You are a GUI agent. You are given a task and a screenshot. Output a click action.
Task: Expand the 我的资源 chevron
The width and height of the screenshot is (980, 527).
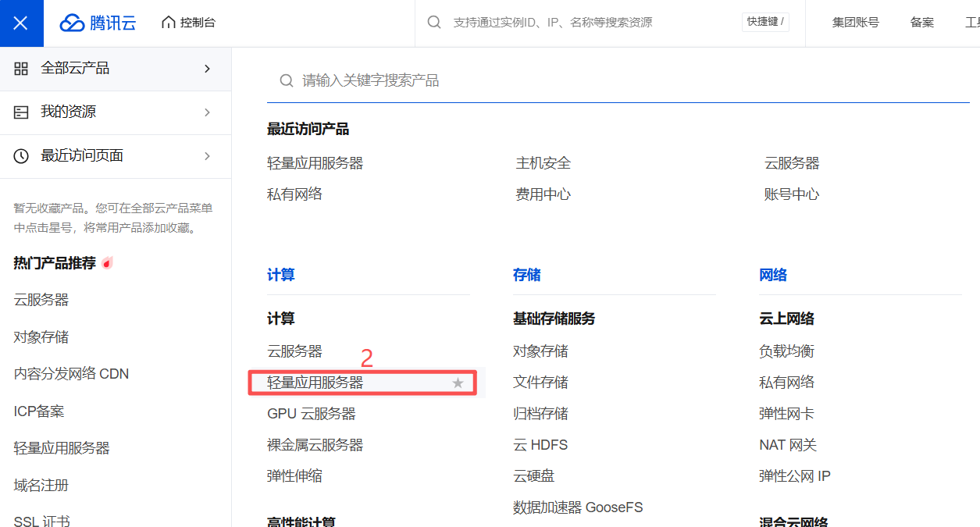click(x=207, y=112)
